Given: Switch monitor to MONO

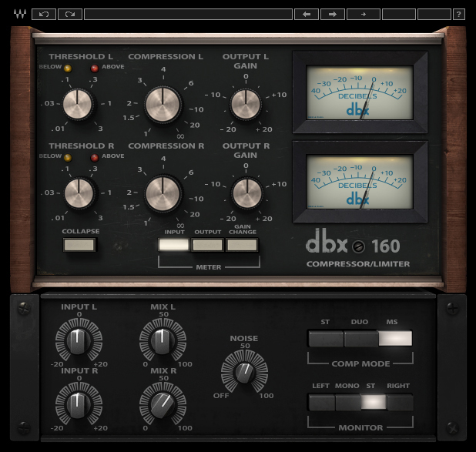Looking at the screenshot, I should [x=348, y=403].
